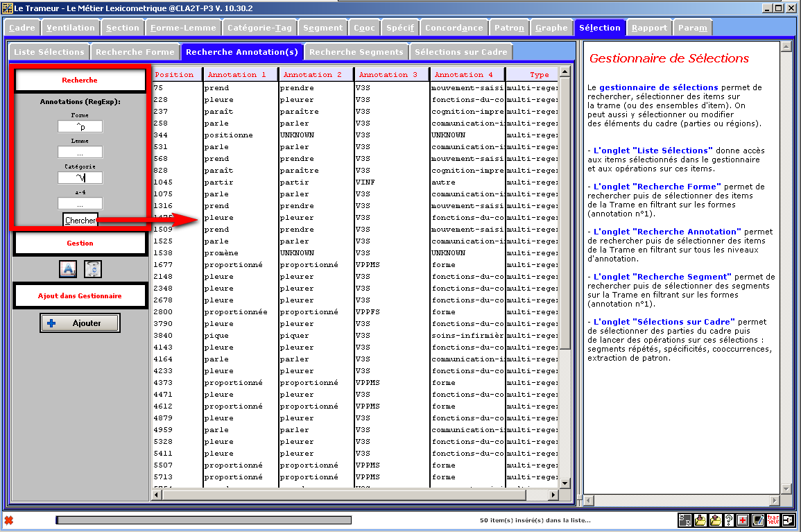Click the results list scroll-down arrow
801x532 pixels.
tap(565, 483)
